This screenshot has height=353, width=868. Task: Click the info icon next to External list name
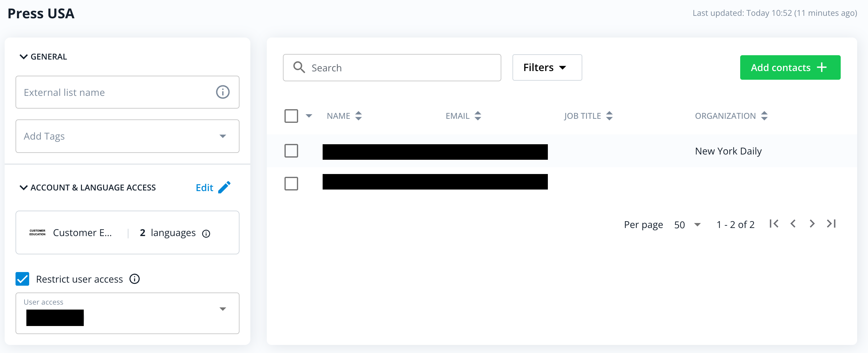coord(222,92)
